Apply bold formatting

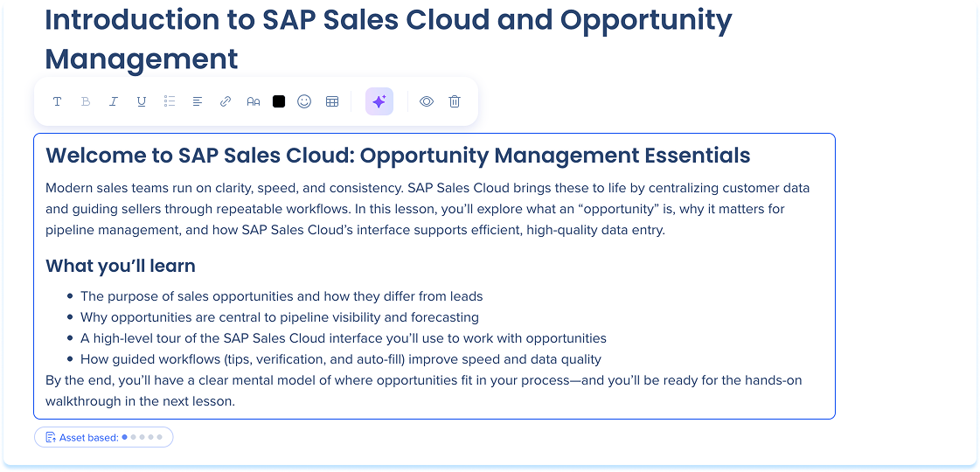86,101
